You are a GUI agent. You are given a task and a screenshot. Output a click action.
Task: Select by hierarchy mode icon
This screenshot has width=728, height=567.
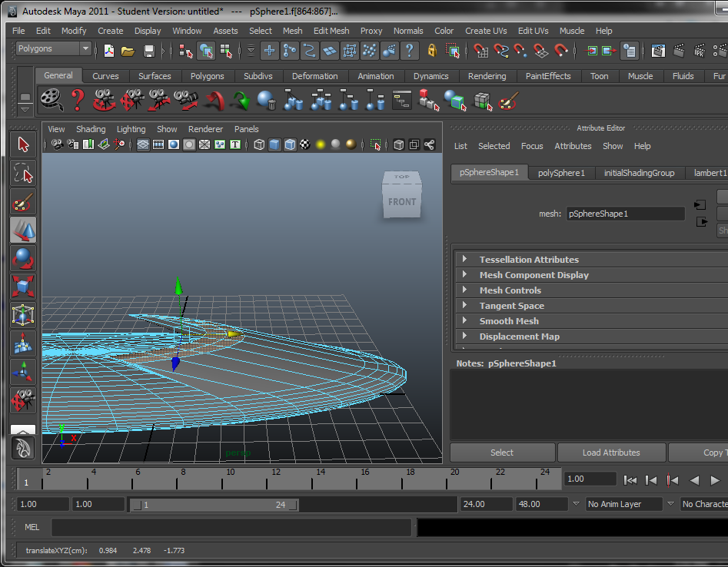[186, 51]
